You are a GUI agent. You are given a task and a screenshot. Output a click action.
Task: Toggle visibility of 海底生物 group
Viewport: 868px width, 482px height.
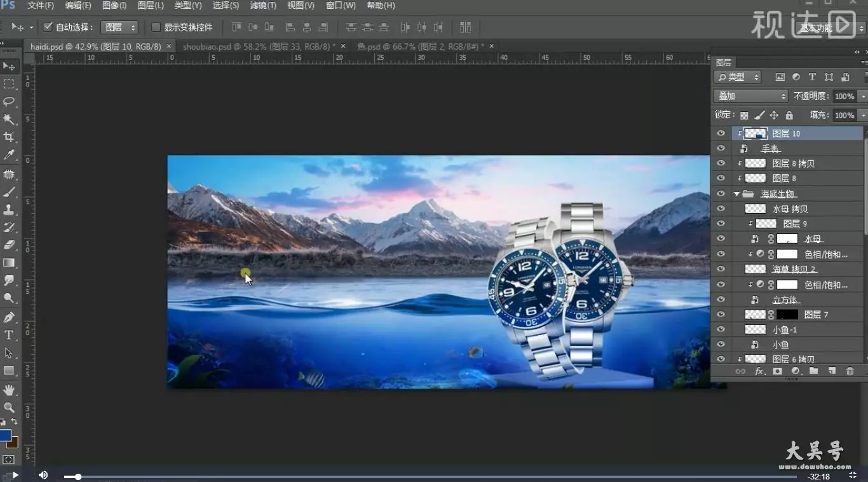tap(721, 194)
